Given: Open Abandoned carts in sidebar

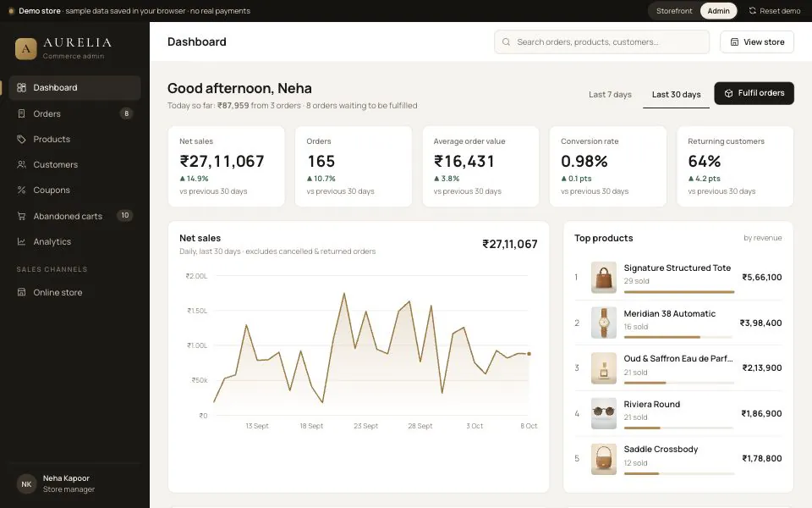Looking at the screenshot, I should click(x=74, y=216).
